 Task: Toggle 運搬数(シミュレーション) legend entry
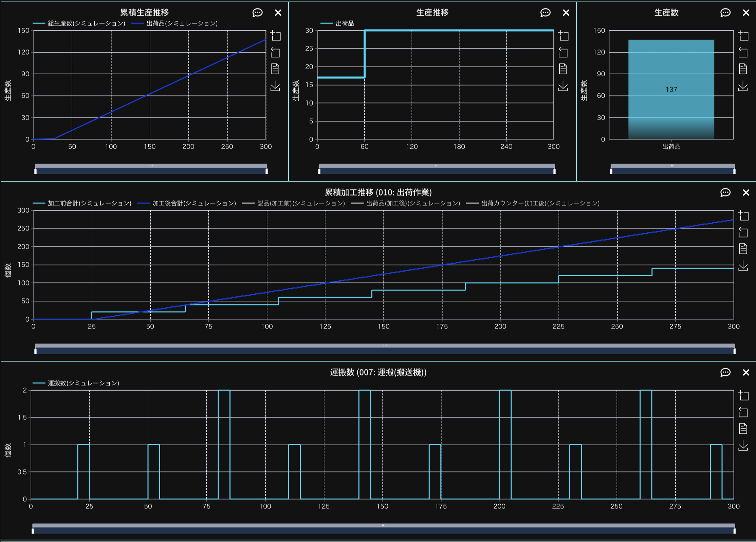click(x=76, y=383)
